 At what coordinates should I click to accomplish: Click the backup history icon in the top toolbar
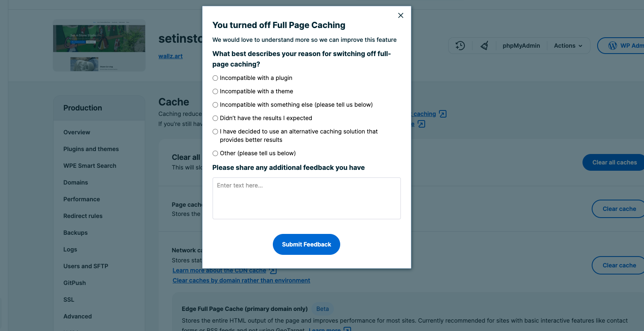[460, 46]
